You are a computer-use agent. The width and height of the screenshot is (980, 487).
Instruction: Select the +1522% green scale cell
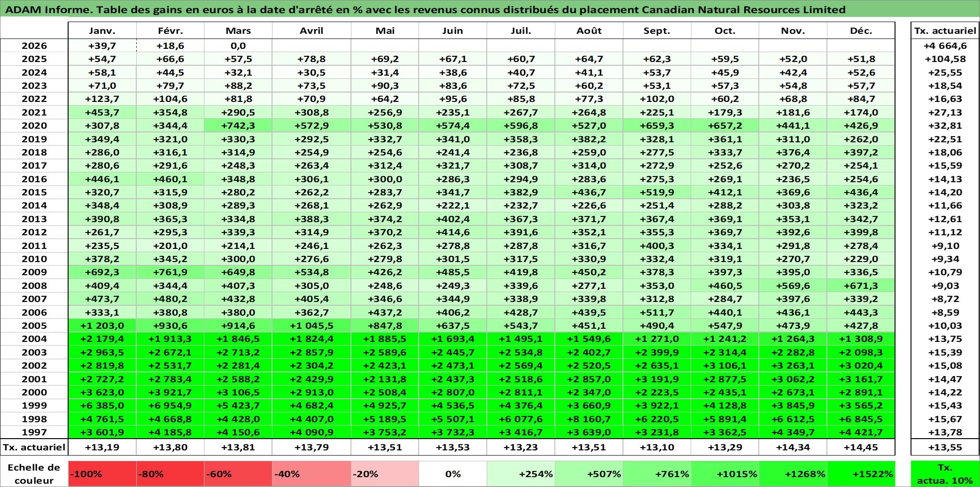(861, 474)
